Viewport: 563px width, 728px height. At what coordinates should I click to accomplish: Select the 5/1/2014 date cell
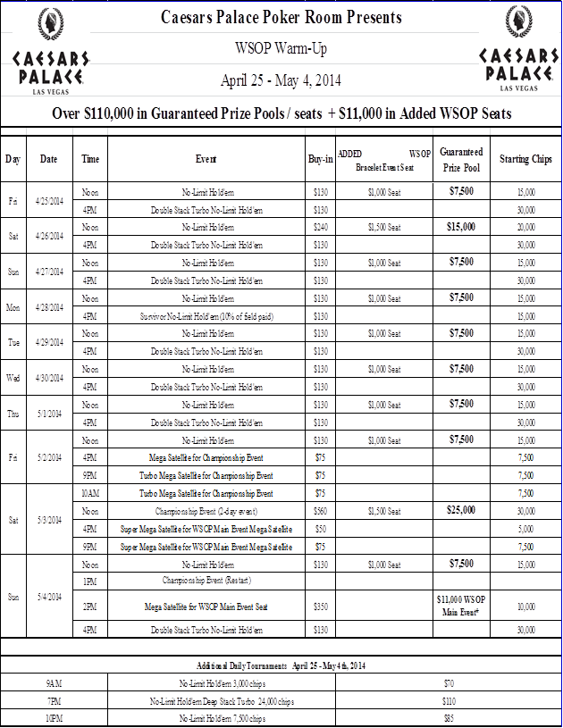coord(49,414)
